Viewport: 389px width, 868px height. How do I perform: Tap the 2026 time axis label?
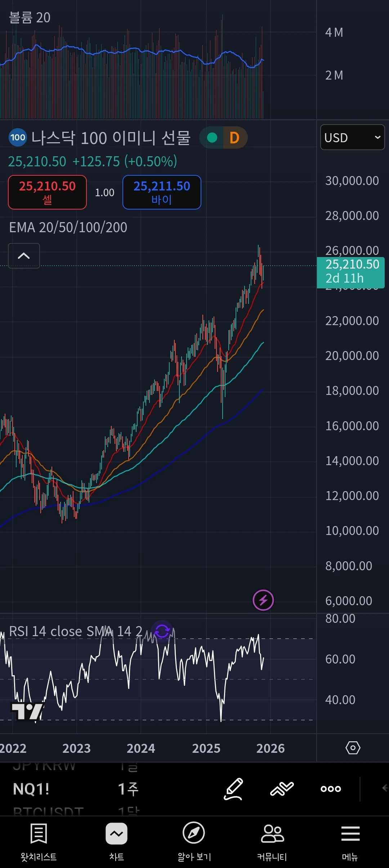click(270, 748)
